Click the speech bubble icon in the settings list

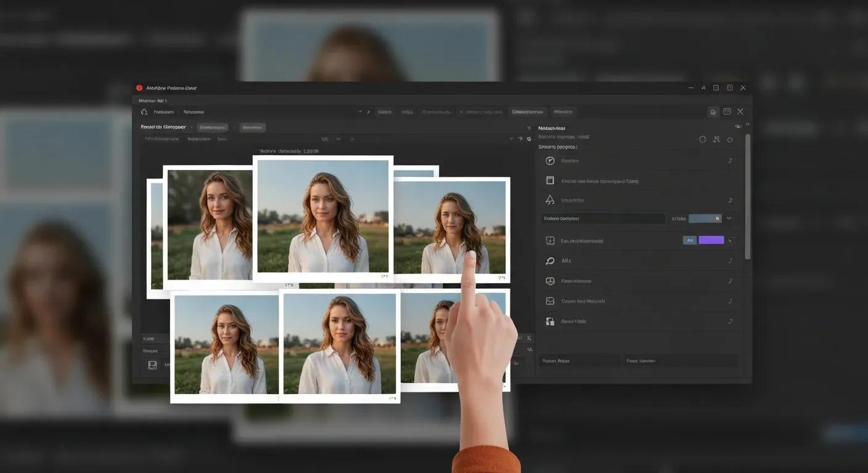(549, 281)
